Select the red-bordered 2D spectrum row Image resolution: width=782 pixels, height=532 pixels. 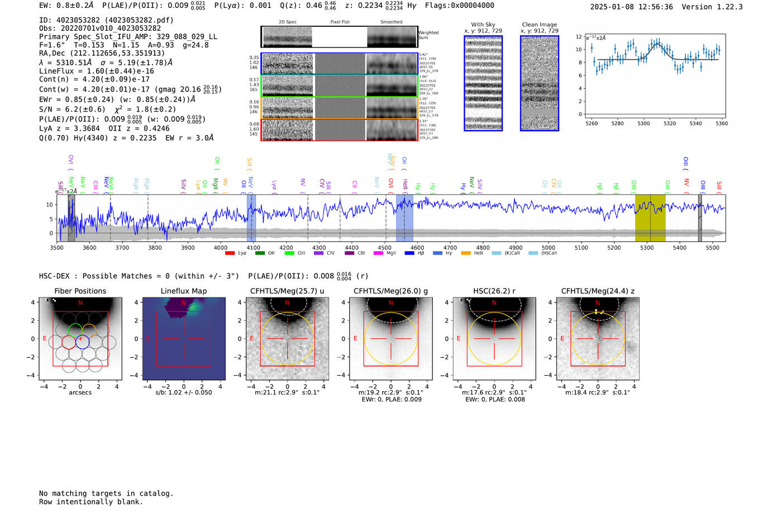click(x=340, y=130)
